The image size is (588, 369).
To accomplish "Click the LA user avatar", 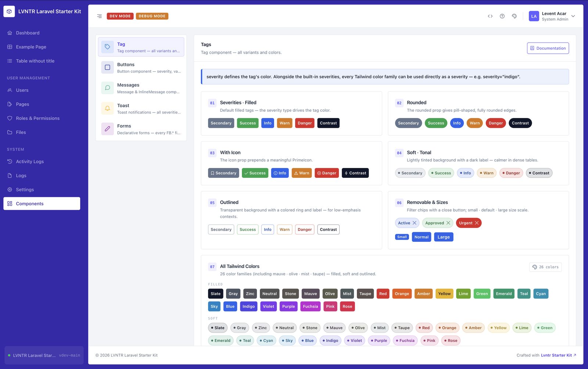I will (x=534, y=16).
